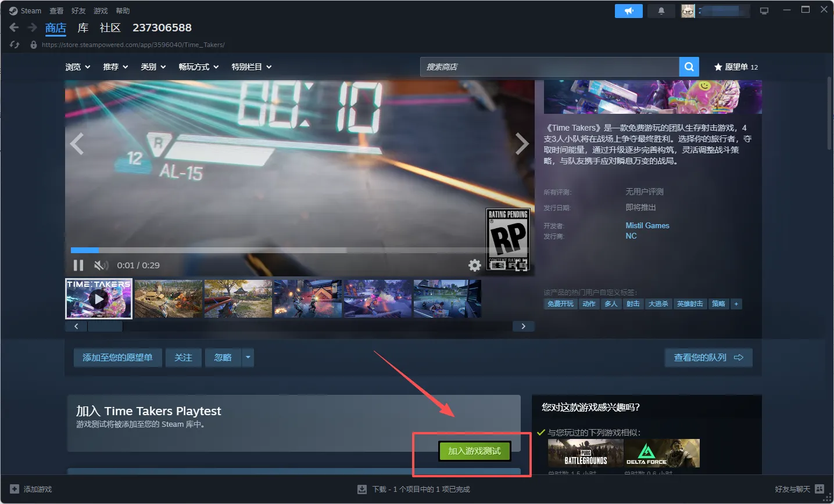Click the store search input field
Viewport: 834px width, 504px height.
pyautogui.click(x=550, y=67)
